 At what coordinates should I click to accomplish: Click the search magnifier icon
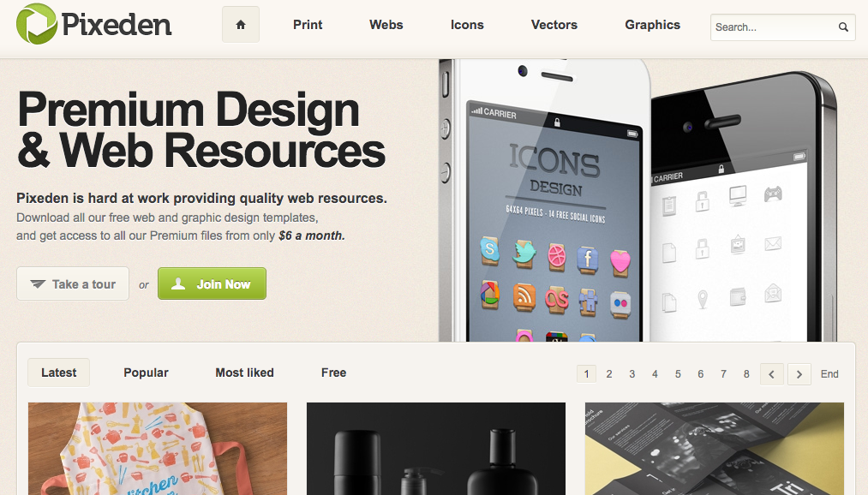pos(843,27)
